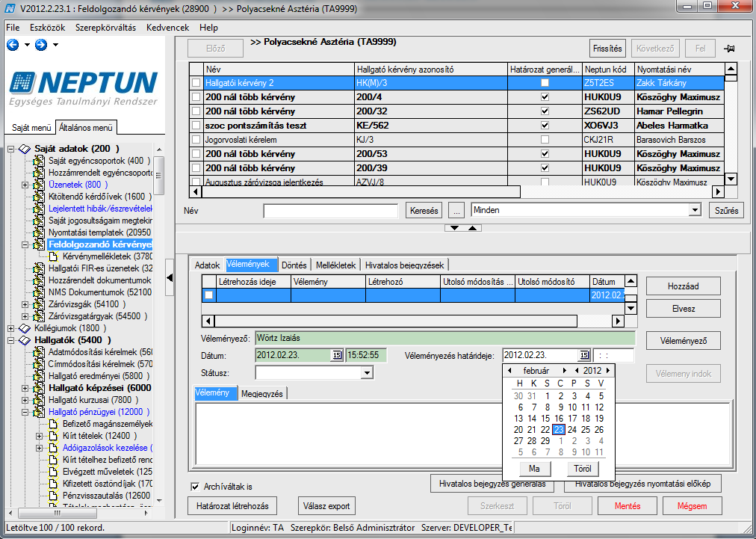Image resolution: width=756 pixels, height=539 pixels.
Task: Uncheck the Archiváltak is checkbox
Action: point(195,487)
